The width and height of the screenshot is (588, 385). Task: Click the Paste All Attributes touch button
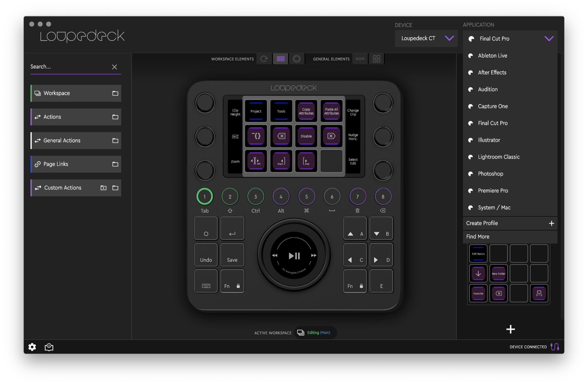click(331, 111)
